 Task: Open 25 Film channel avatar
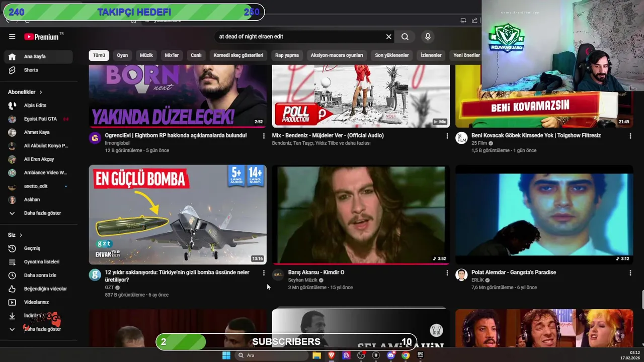point(461,138)
